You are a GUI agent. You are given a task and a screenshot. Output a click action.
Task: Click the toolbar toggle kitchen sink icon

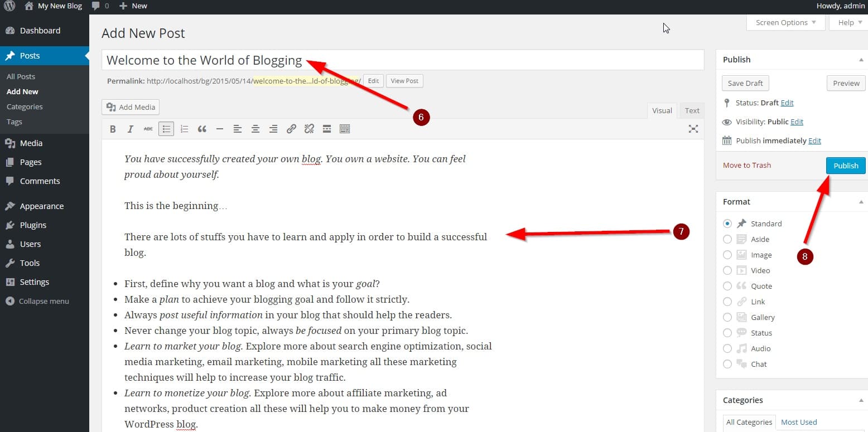[x=345, y=129]
